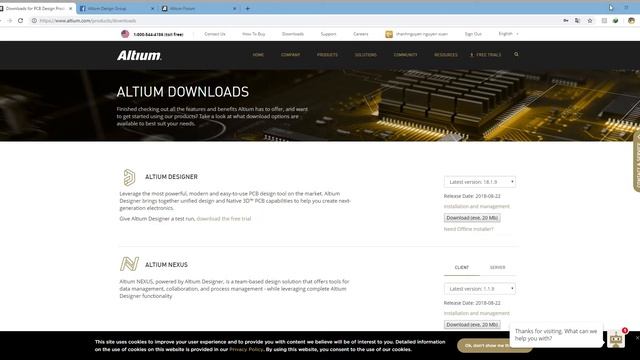This screenshot has width=640, height=360.
Task: Close the chat popup with X
Action: pos(637,338)
